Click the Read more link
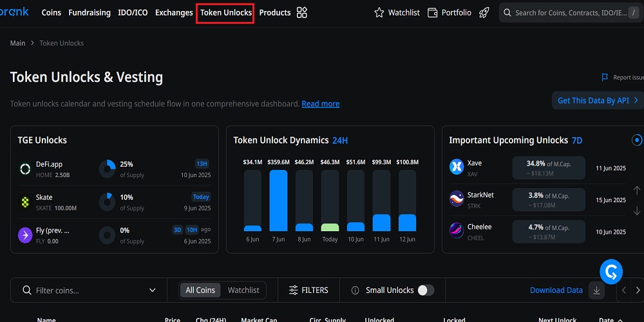The image size is (644, 322). [x=320, y=104]
